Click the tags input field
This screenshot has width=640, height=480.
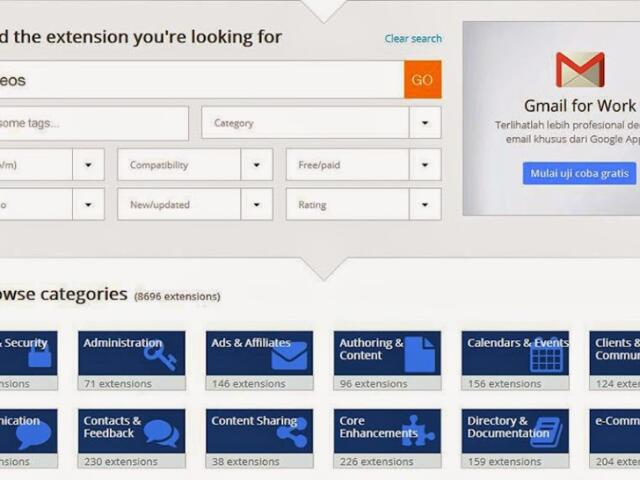pos(94,123)
